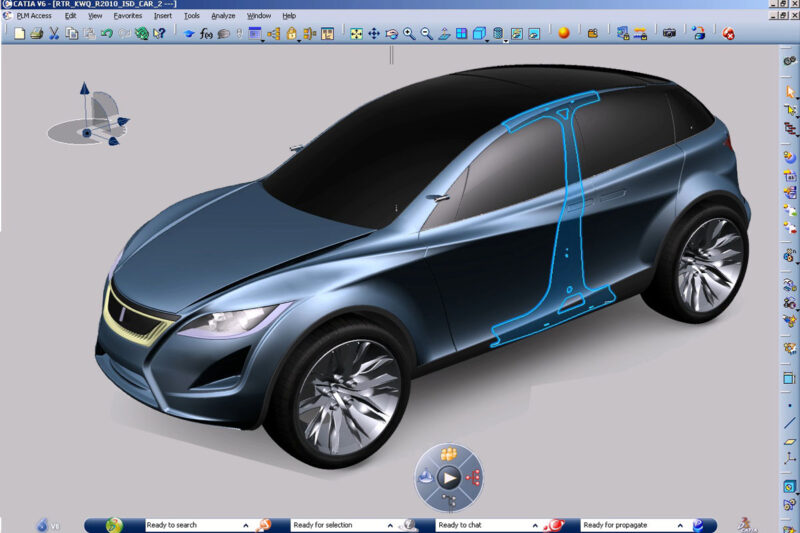Viewport: 800px width, 533px height.
Task: Expand the 'Ready for selection' field arrow
Action: click(x=391, y=525)
